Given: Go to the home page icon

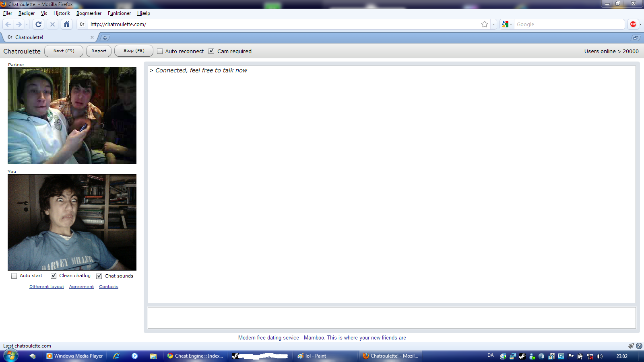Looking at the screenshot, I should coord(66,24).
